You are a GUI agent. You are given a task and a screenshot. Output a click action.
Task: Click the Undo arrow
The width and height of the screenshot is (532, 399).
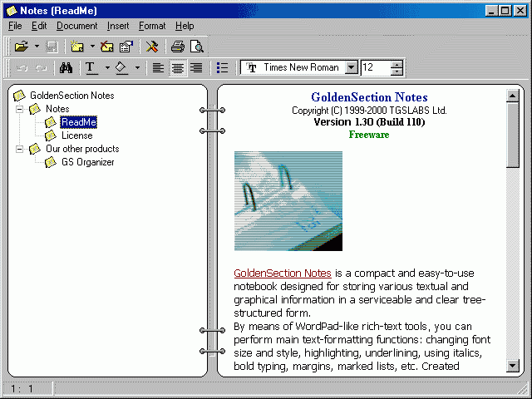(x=22, y=68)
